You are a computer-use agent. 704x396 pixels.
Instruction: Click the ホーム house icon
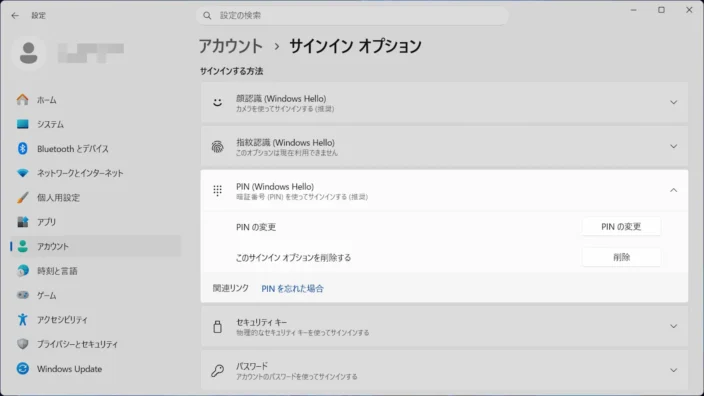click(22, 100)
